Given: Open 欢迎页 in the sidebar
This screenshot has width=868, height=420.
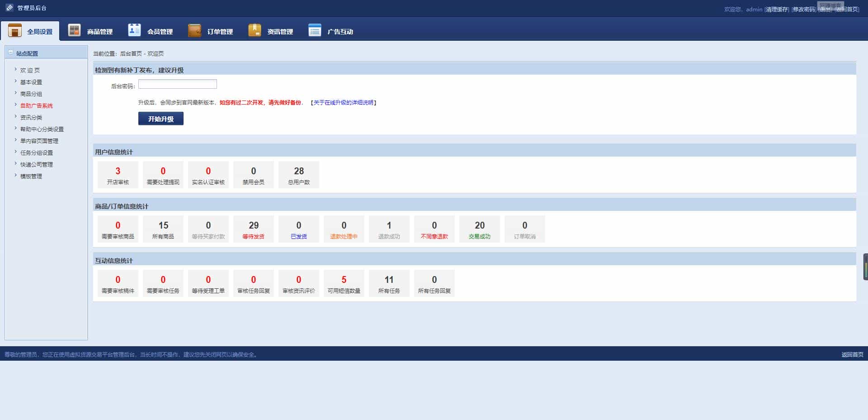Looking at the screenshot, I should pyautogui.click(x=30, y=70).
